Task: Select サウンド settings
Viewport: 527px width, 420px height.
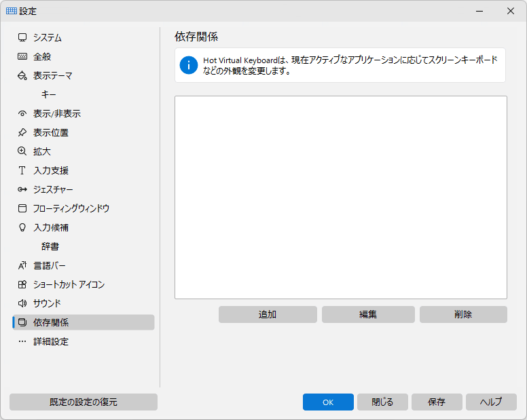Action: 84,303
